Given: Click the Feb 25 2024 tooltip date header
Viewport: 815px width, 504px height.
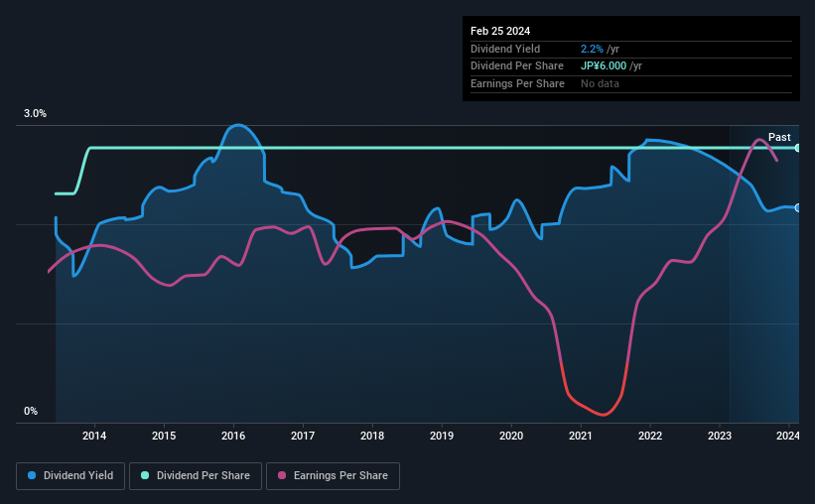Looking at the screenshot, I should click(500, 31).
